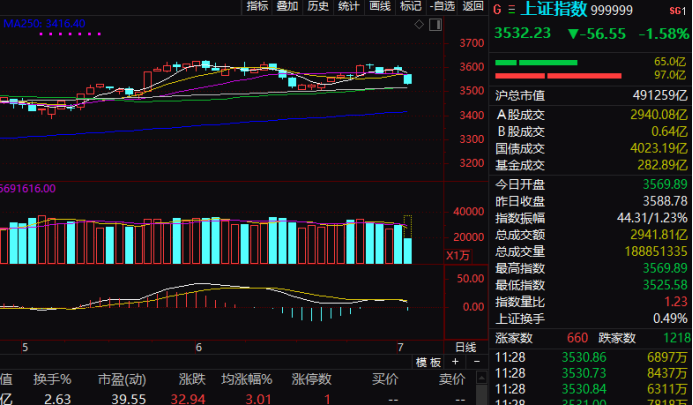This screenshot has height=405, width=693.
Task: Click the month 7 marker on time axis
Action: pos(400,348)
